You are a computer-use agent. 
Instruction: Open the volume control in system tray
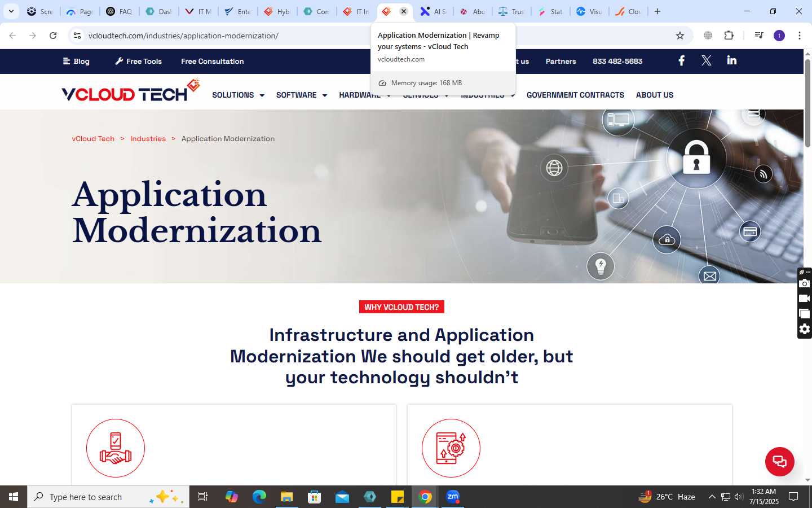[x=739, y=497]
